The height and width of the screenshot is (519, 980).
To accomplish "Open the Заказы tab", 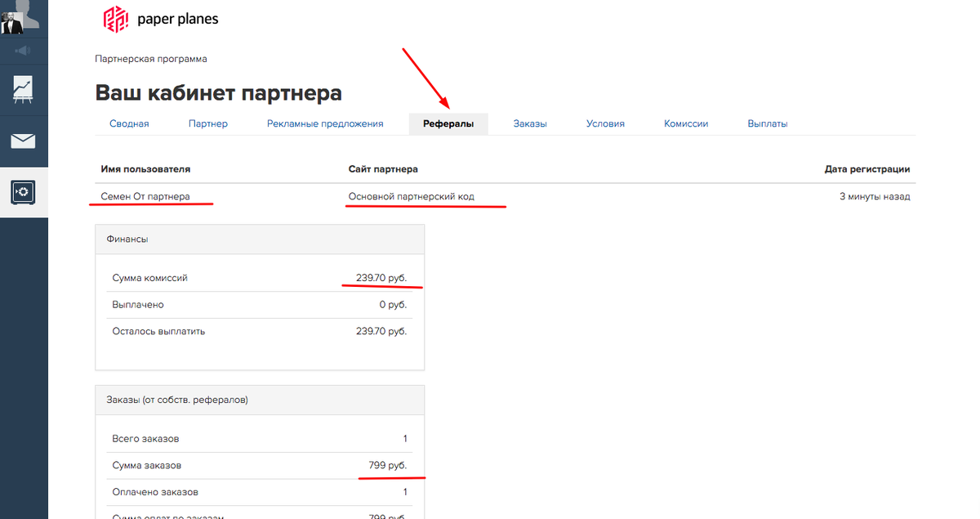I will point(530,123).
